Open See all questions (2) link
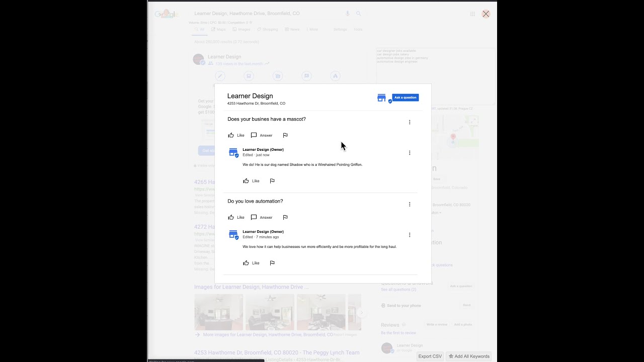 pos(398,290)
